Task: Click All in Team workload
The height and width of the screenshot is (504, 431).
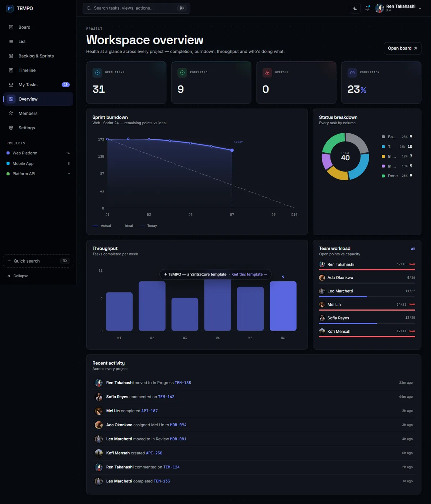Action: (x=413, y=249)
